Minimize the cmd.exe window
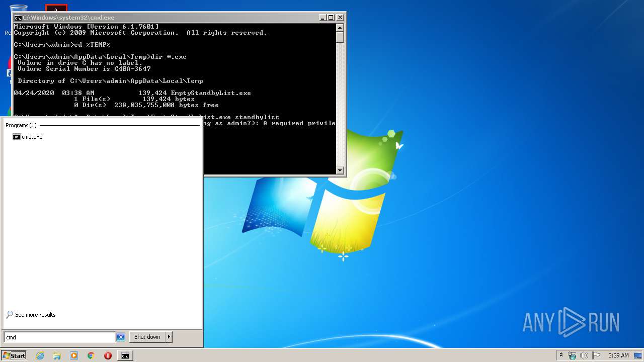Viewport: 644px width, 362px height. [323, 17]
